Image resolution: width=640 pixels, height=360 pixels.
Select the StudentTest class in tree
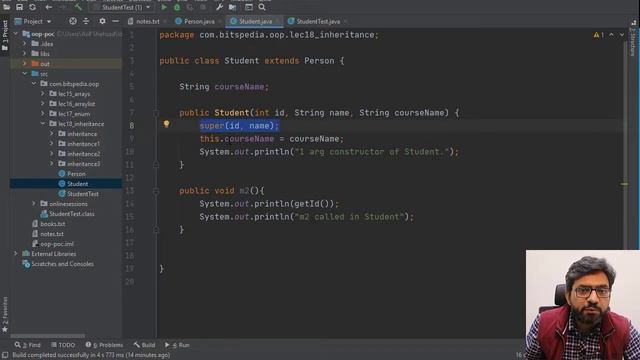(x=82, y=194)
